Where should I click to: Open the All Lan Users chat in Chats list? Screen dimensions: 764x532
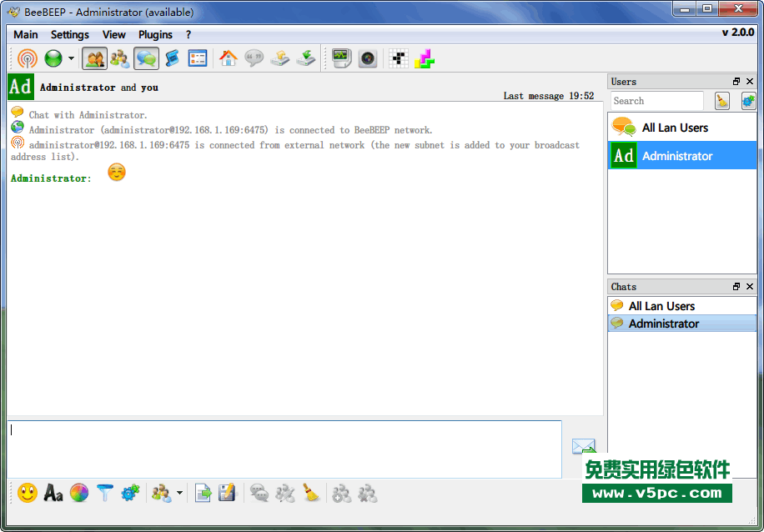pos(682,306)
